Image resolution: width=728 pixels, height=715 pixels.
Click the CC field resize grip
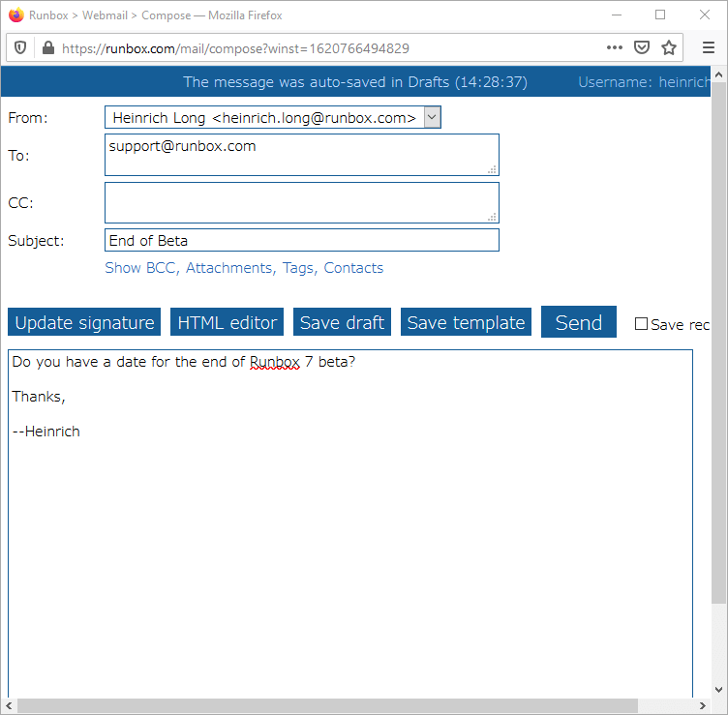(x=492, y=217)
